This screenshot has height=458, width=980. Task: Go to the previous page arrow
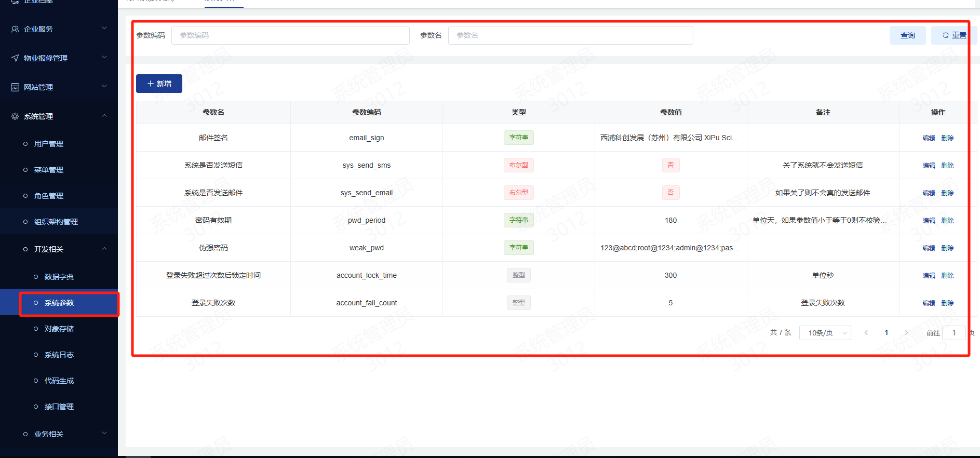(866, 333)
